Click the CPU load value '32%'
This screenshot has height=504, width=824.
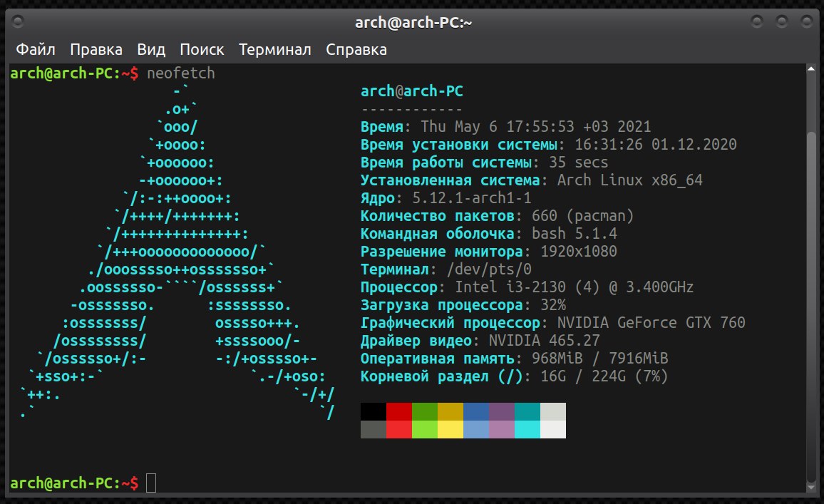pos(553,305)
